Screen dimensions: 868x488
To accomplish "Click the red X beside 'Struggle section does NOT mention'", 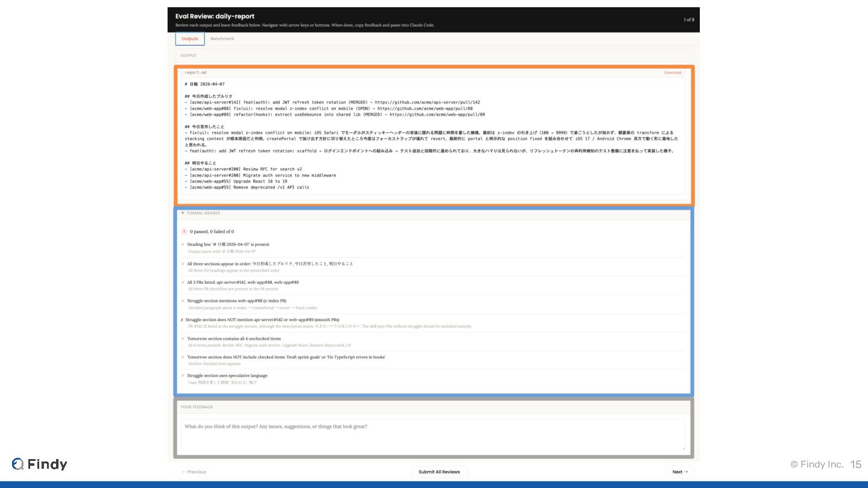I will tap(182, 320).
